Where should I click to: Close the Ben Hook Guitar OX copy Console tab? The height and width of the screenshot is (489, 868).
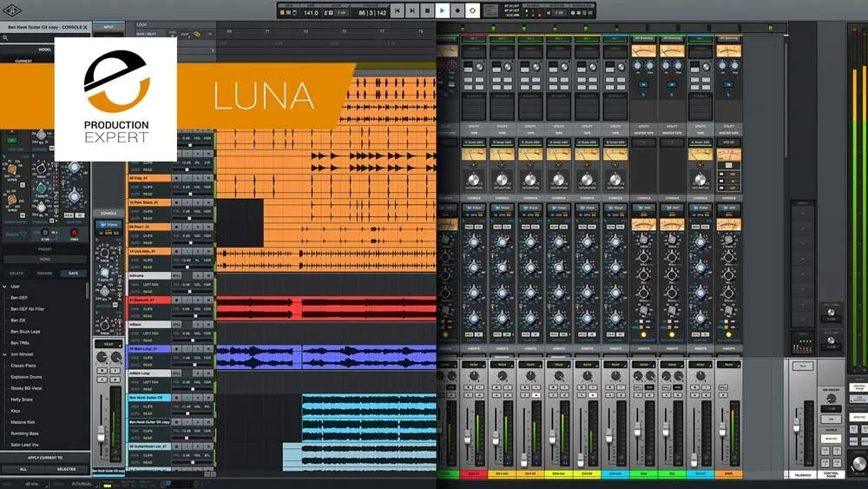(x=85, y=27)
